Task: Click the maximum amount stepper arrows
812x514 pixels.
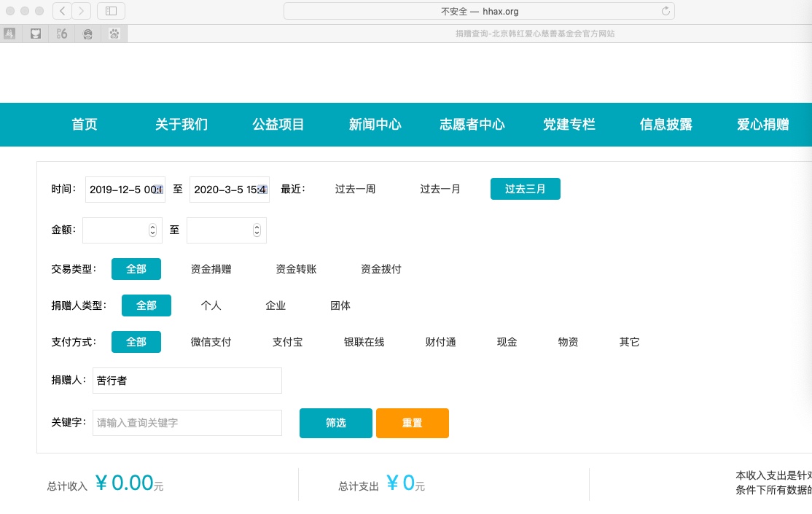Action: [257, 230]
